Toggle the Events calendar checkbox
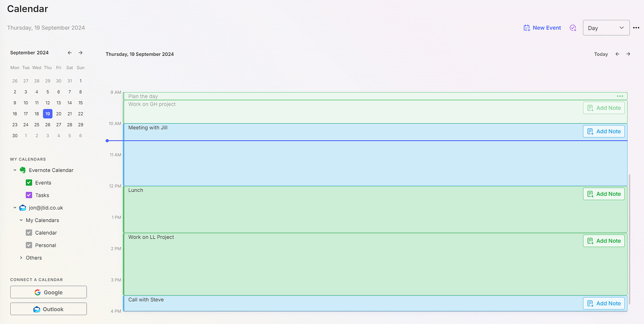The width and height of the screenshot is (644, 324). [29, 183]
